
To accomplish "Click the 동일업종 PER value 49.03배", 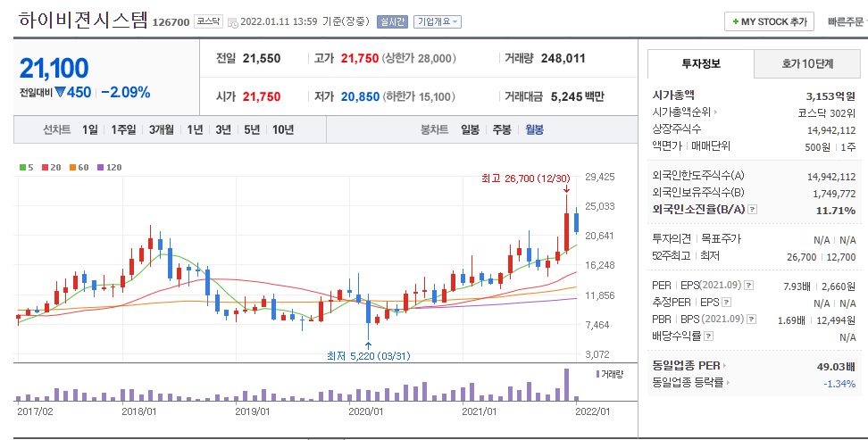I will [x=836, y=367].
